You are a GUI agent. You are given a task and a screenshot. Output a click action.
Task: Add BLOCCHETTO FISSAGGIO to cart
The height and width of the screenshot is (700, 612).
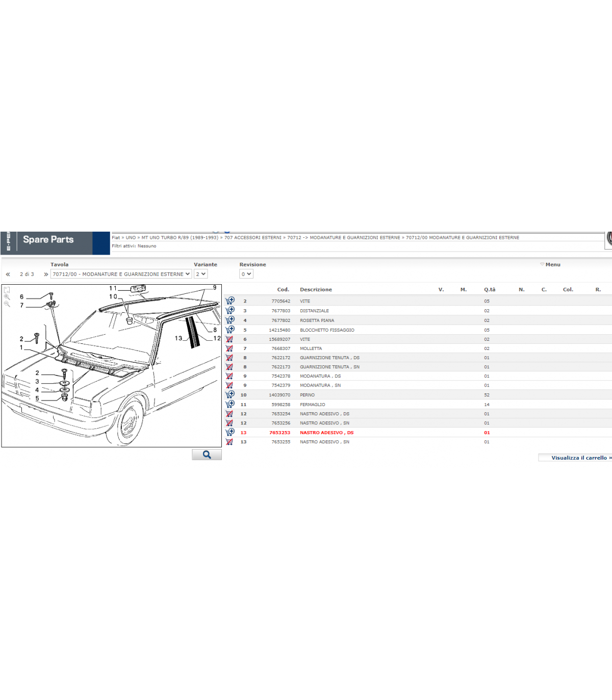click(230, 330)
